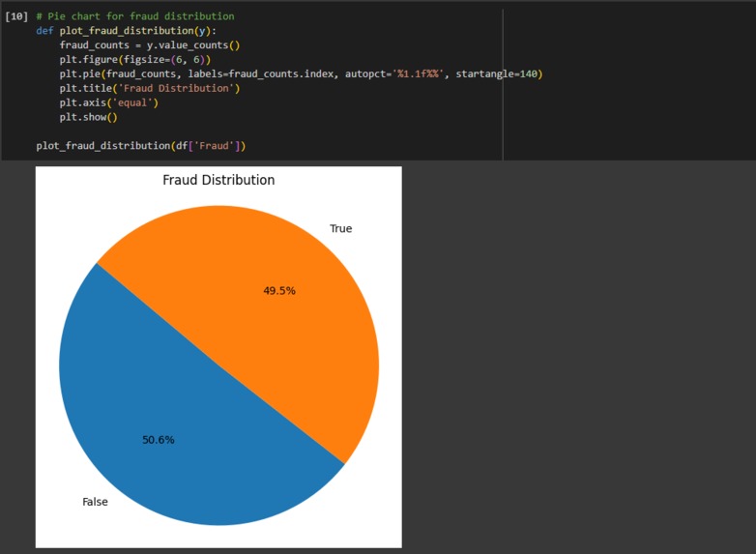The width and height of the screenshot is (756, 554).
Task: Click the "plt.title('Fraud Distribution')" line
Action: tap(150, 89)
